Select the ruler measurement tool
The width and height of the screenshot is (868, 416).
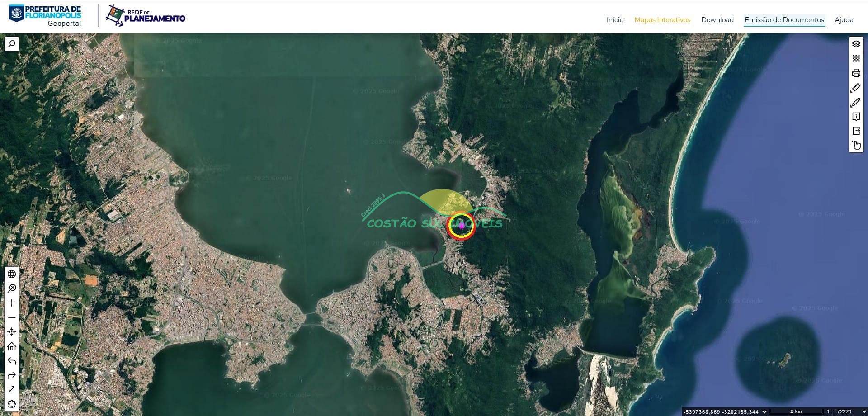point(856,88)
